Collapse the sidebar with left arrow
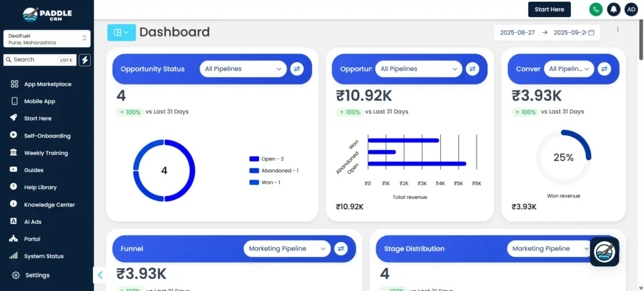644x291 pixels. [100, 275]
